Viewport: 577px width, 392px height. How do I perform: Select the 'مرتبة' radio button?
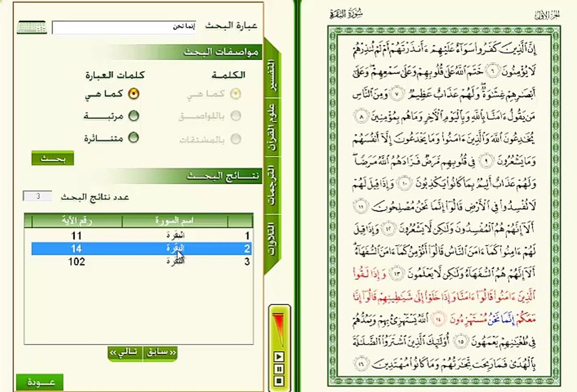133,116
